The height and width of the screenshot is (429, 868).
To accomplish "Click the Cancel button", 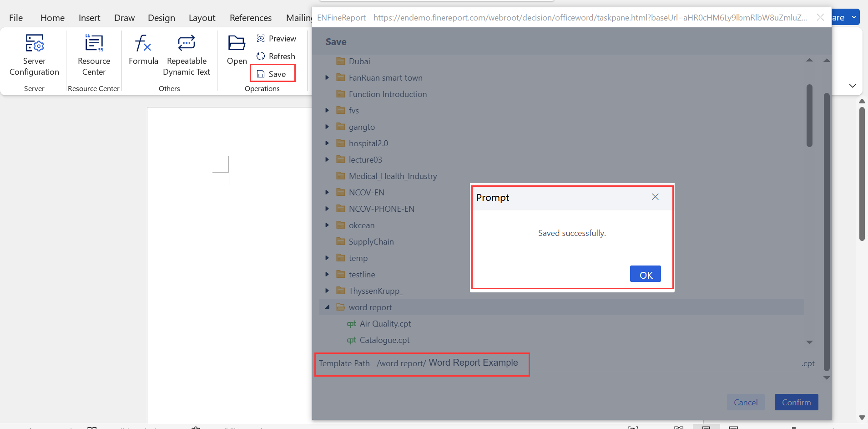I will coord(745,402).
